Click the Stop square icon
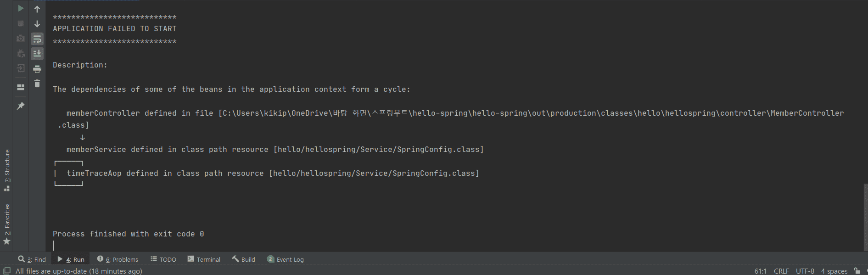 [x=21, y=23]
